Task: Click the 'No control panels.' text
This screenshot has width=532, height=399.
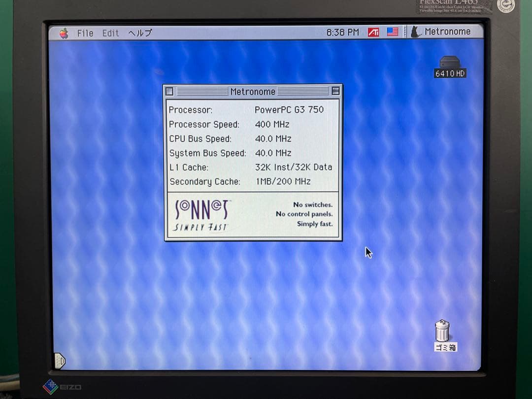Action: [x=304, y=214]
